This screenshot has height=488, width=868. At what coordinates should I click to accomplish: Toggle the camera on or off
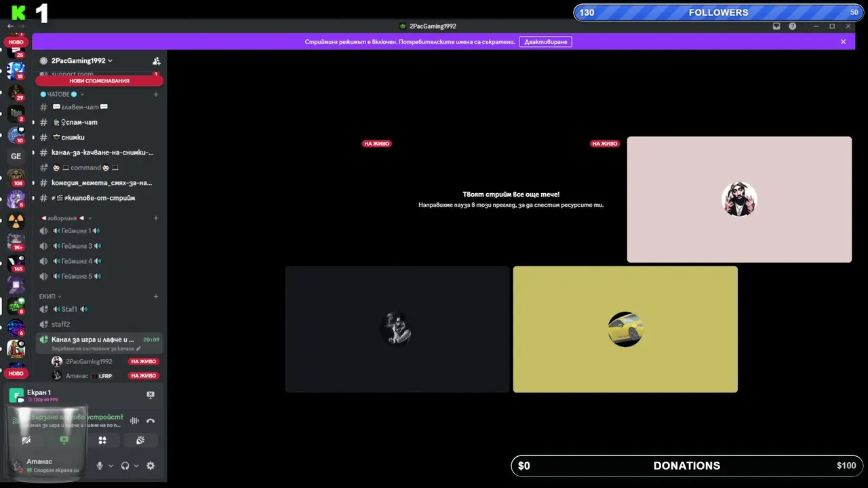point(26,440)
